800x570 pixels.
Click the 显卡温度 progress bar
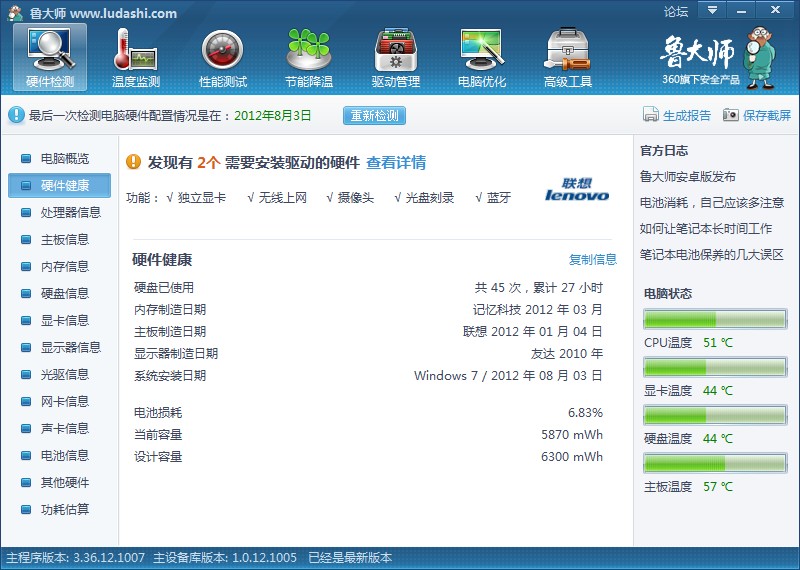point(715,367)
